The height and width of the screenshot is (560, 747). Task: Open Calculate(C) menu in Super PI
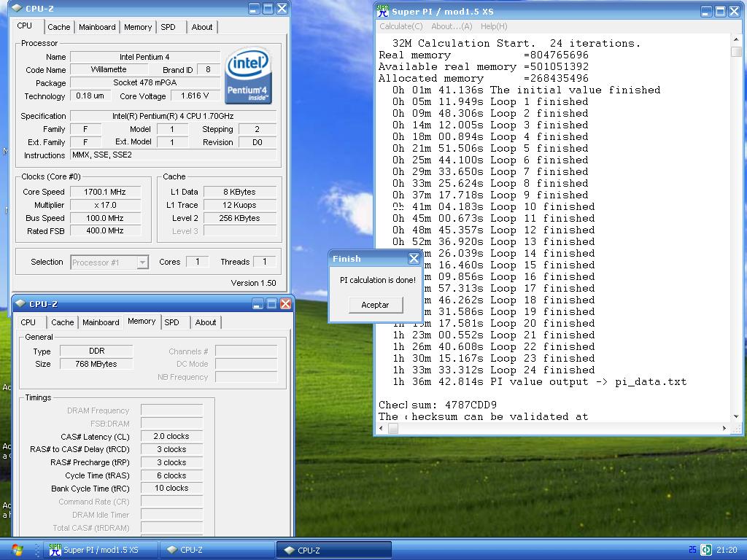(x=400, y=26)
